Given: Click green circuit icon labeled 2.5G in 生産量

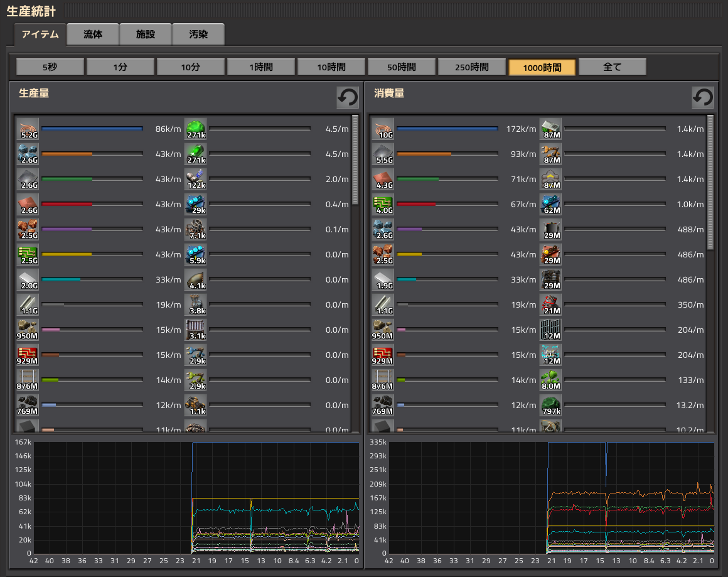Looking at the screenshot, I should [28, 254].
